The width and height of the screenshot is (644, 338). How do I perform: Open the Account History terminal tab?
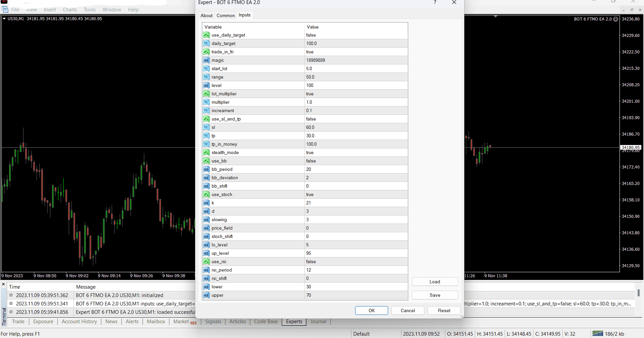79,322
